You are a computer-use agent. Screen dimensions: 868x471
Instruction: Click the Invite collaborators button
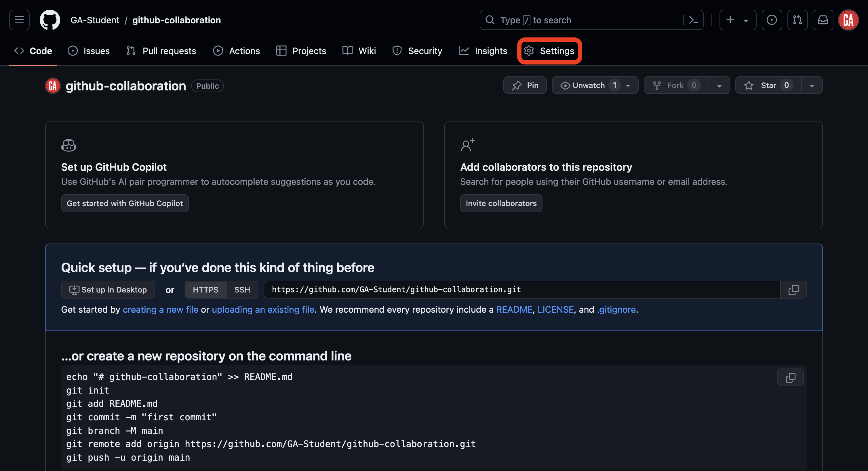501,203
